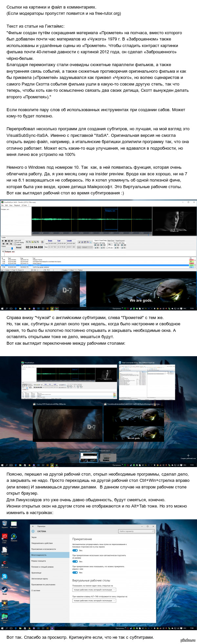Open the File menu in VisualSubSync

pyautogui.click(x=3, y=205)
